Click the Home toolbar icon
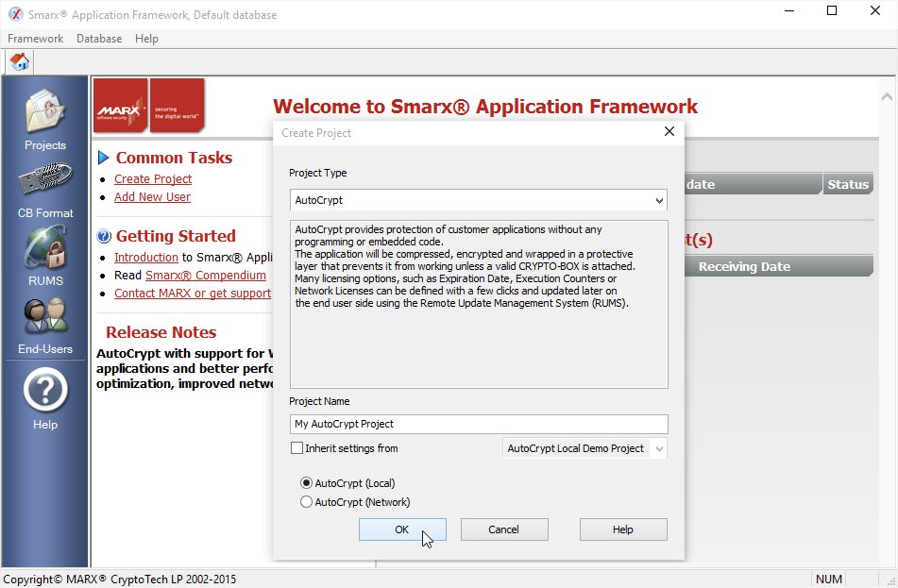 [19, 62]
